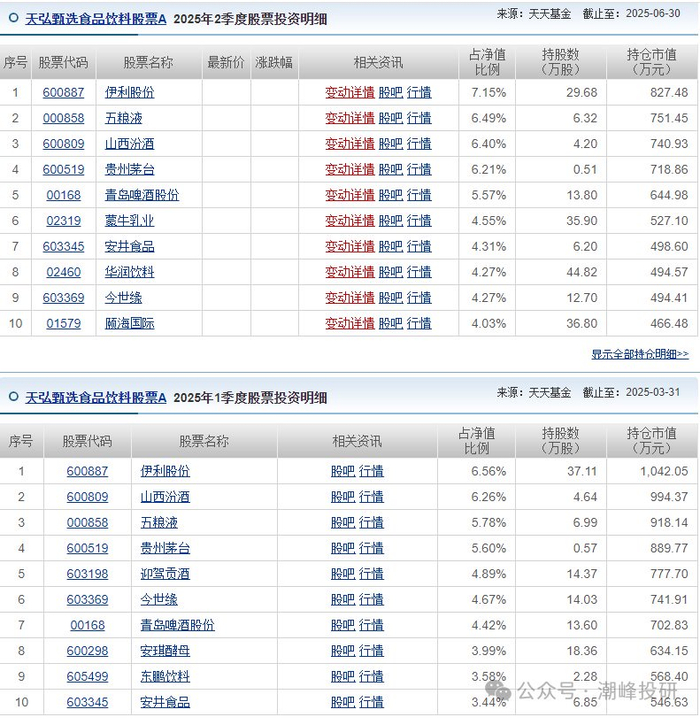Open stock code 605499
Image resolution: width=700 pixels, height=719 pixels.
tap(87, 677)
